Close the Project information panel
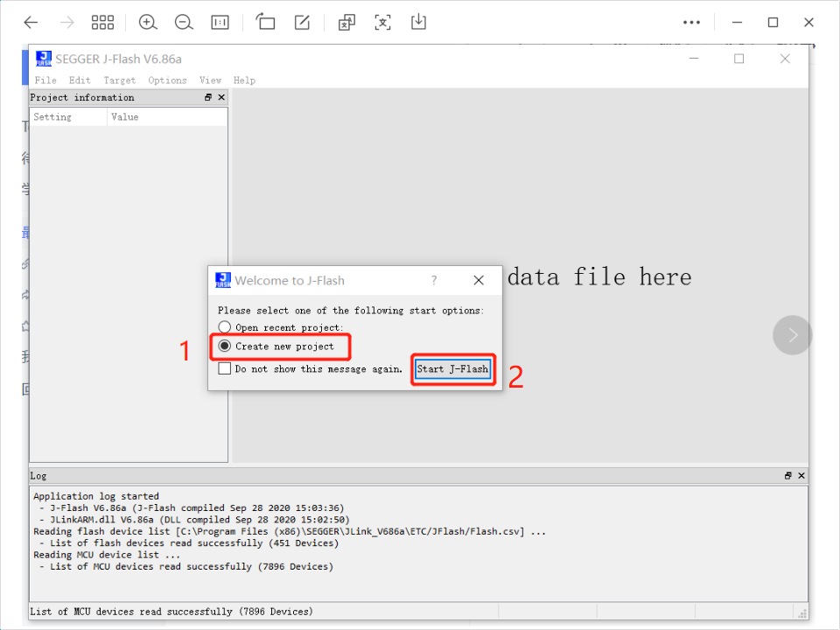This screenshot has width=840, height=630. point(221,97)
